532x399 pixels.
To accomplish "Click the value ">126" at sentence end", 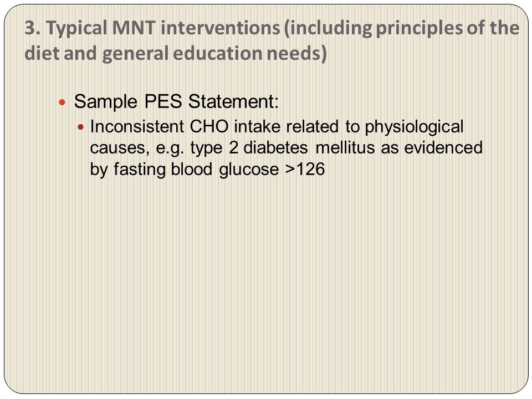I will click(x=305, y=169).
